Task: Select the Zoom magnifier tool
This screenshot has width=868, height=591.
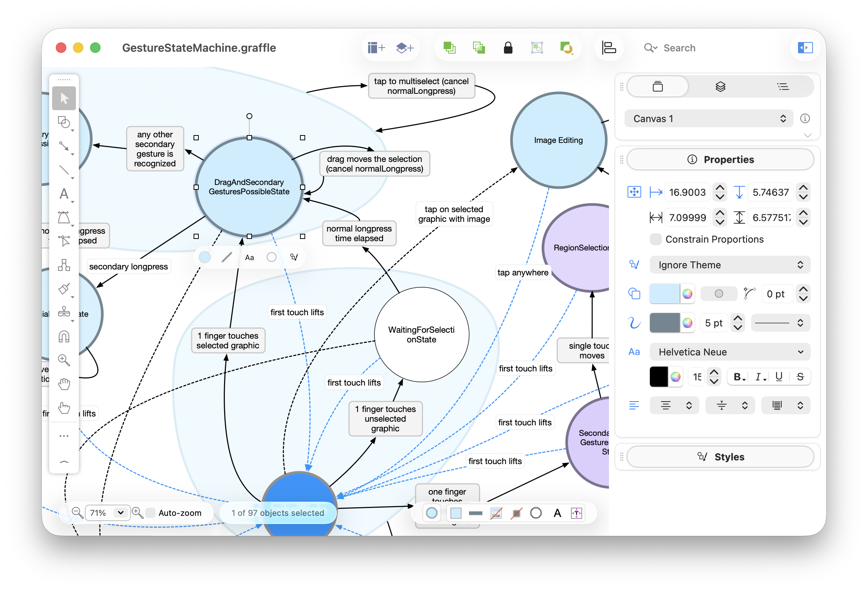Action: coord(64,360)
